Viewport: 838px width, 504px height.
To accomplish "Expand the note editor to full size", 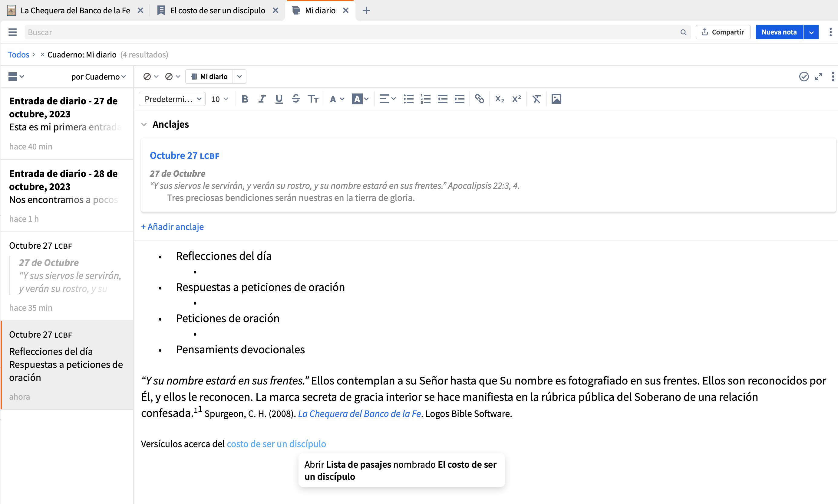I will tap(819, 77).
